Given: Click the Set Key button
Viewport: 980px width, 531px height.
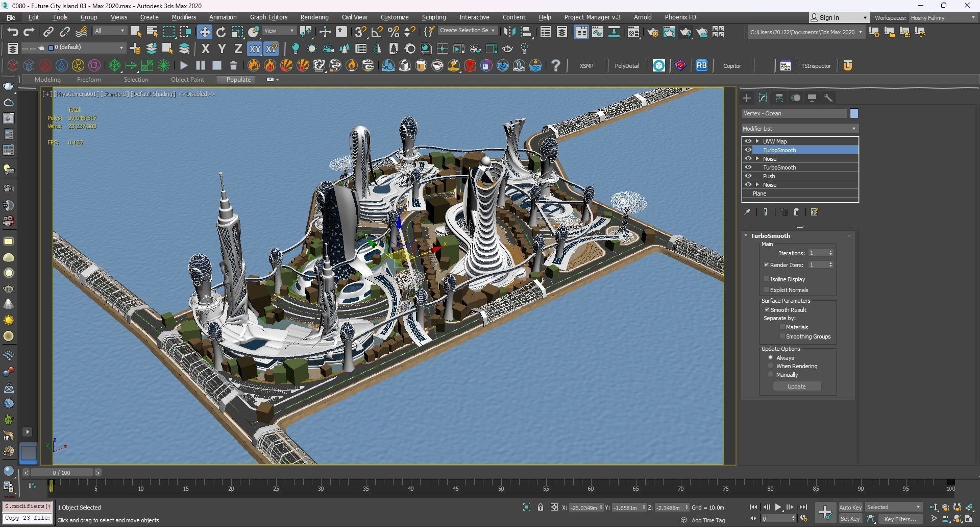Looking at the screenshot, I should pyautogui.click(x=850, y=519).
